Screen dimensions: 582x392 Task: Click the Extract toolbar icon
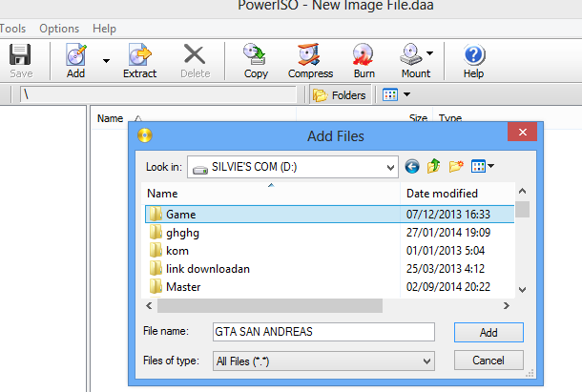tap(140, 54)
